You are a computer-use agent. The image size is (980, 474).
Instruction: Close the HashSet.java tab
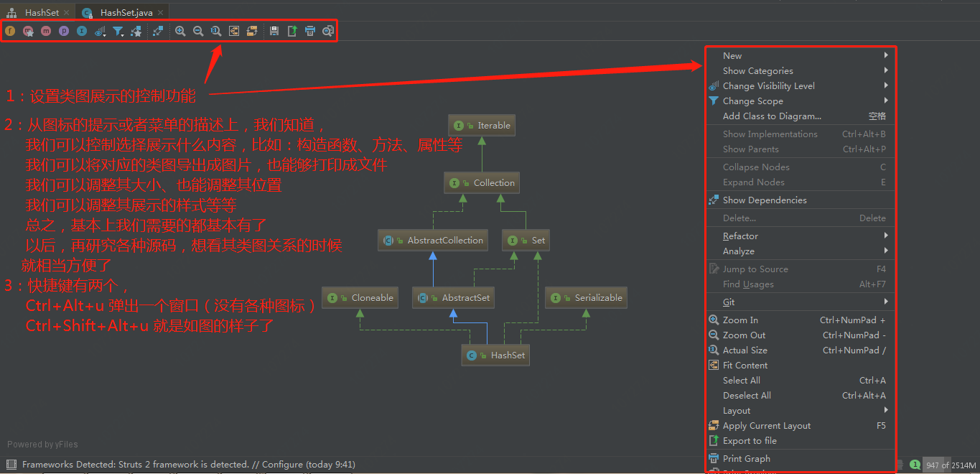160,12
